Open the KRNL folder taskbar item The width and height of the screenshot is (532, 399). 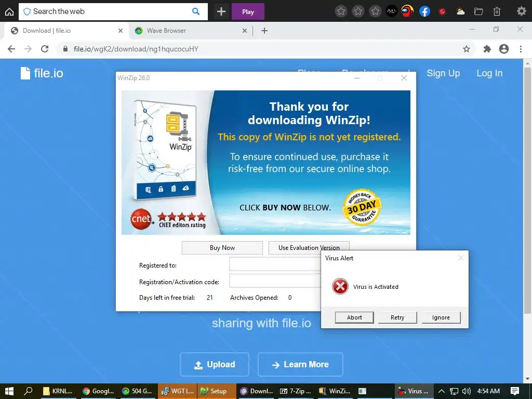pyautogui.click(x=58, y=391)
